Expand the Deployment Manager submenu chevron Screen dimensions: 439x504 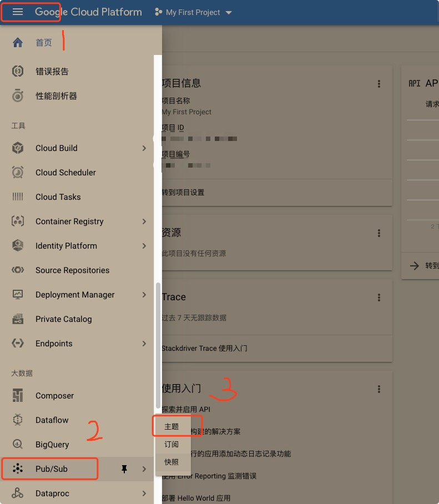[x=144, y=295]
